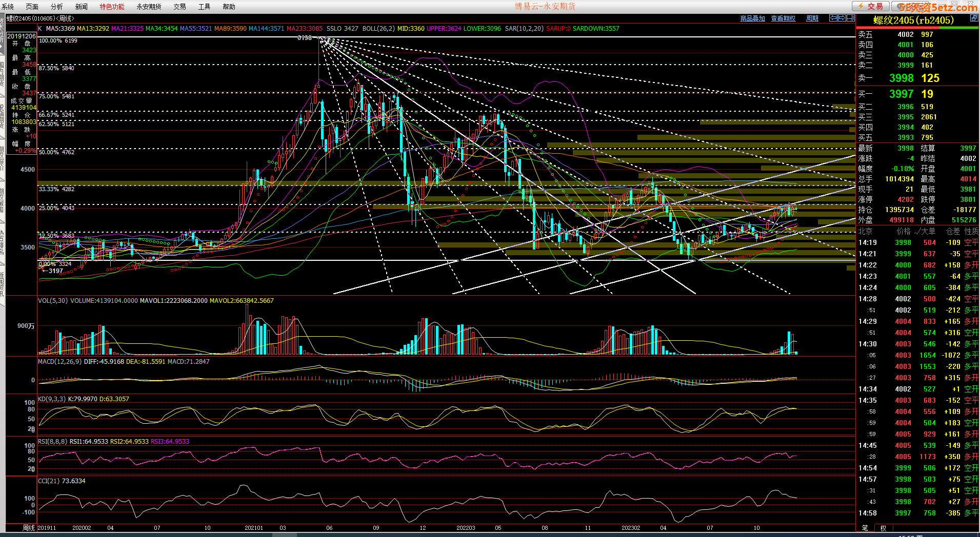980x537 pixels.
Task: Open the 分析 menu
Action: pyautogui.click(x=56, y=7)
